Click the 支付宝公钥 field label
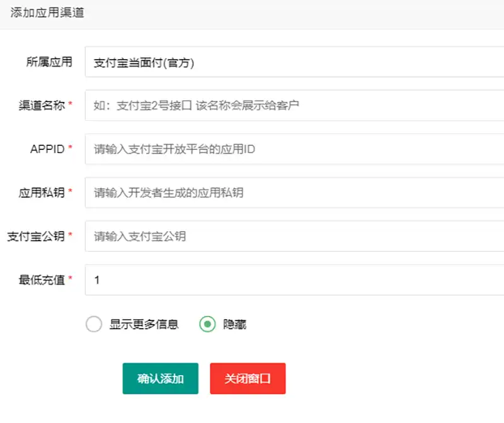Screen dimensions: 504x423 click(36, 236)
